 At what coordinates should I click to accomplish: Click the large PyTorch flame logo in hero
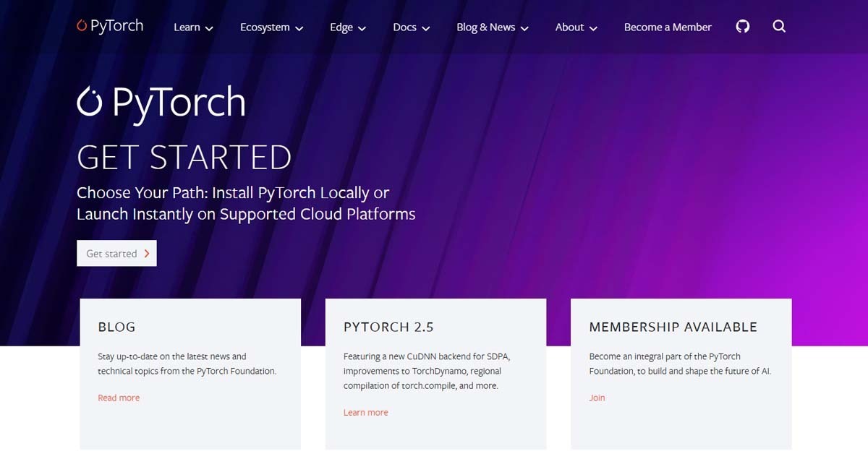(90, 102)
